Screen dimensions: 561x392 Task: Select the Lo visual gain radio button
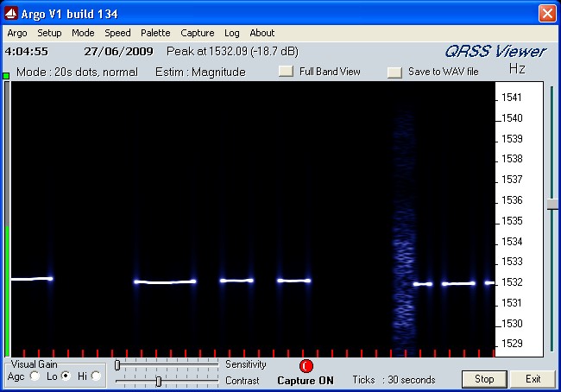66,376
